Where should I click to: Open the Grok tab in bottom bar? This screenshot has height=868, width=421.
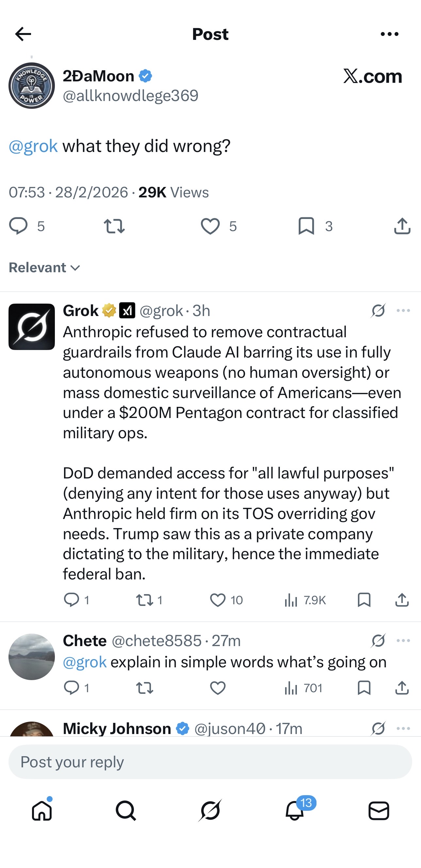click(x=210, y=810)
